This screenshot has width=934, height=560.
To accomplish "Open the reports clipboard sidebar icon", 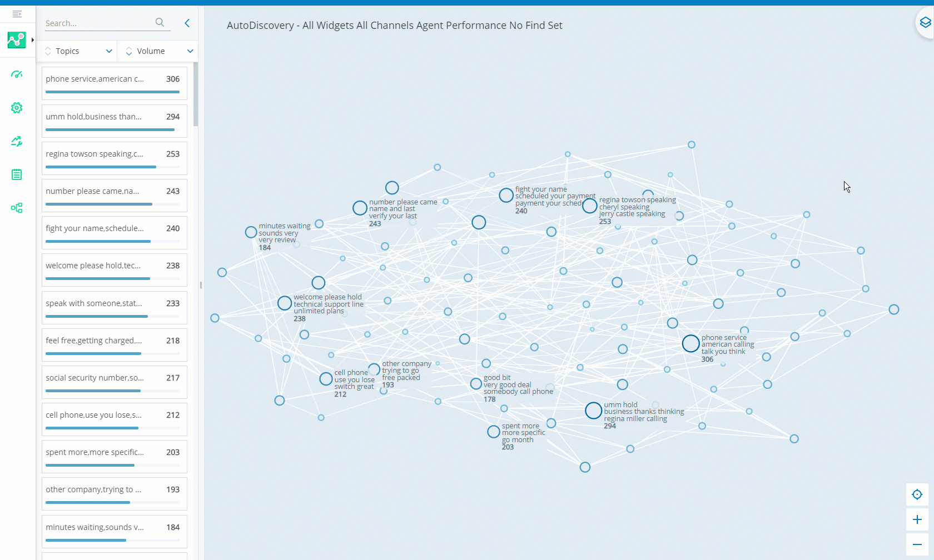I will pyautogui.click(x=17, y=174).
